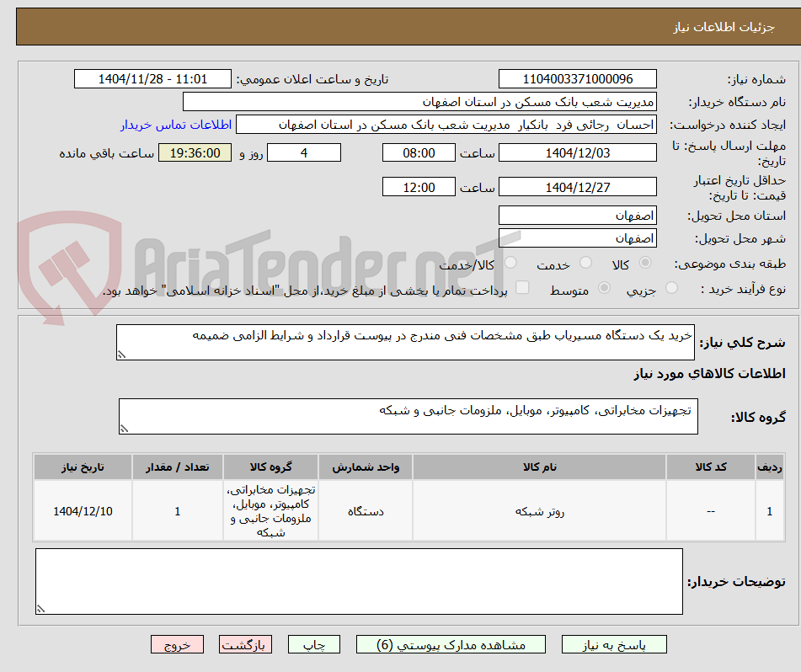The width and height of the screenshot is (801, 672).
Task: Click the request creator field
Action: (446, 125)
